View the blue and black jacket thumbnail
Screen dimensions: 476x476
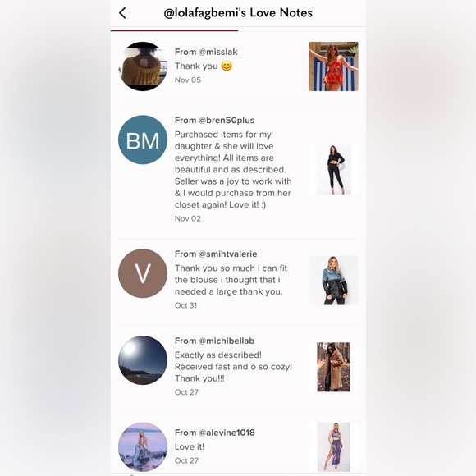pos(334,280)
